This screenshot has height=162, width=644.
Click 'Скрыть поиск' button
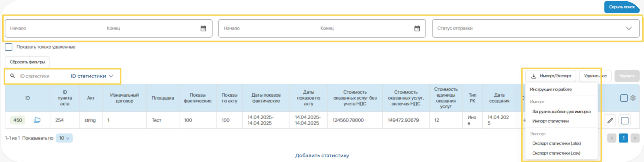(x=622, y=7)
